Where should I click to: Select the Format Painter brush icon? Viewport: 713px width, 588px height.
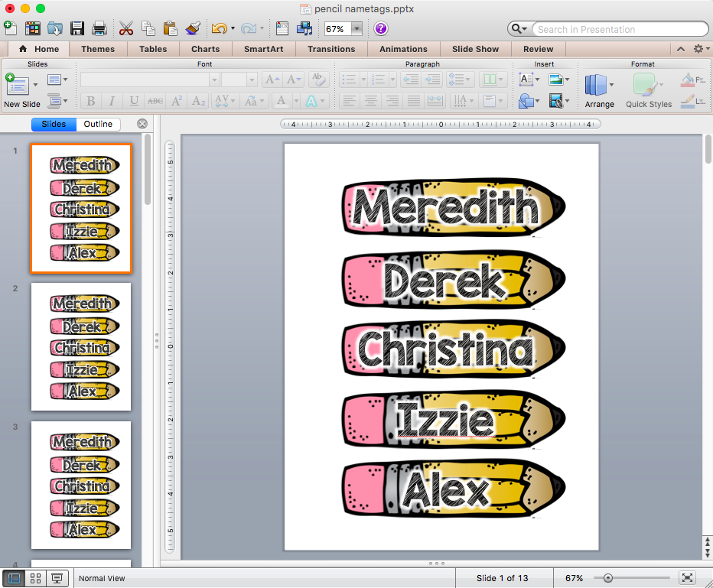tap(193, 28)
